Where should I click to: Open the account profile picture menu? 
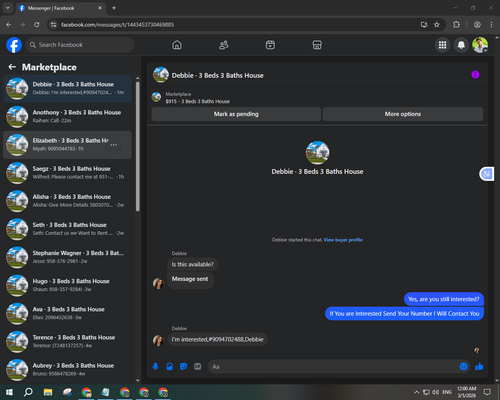pyautogui.click(x=480, y=45)
